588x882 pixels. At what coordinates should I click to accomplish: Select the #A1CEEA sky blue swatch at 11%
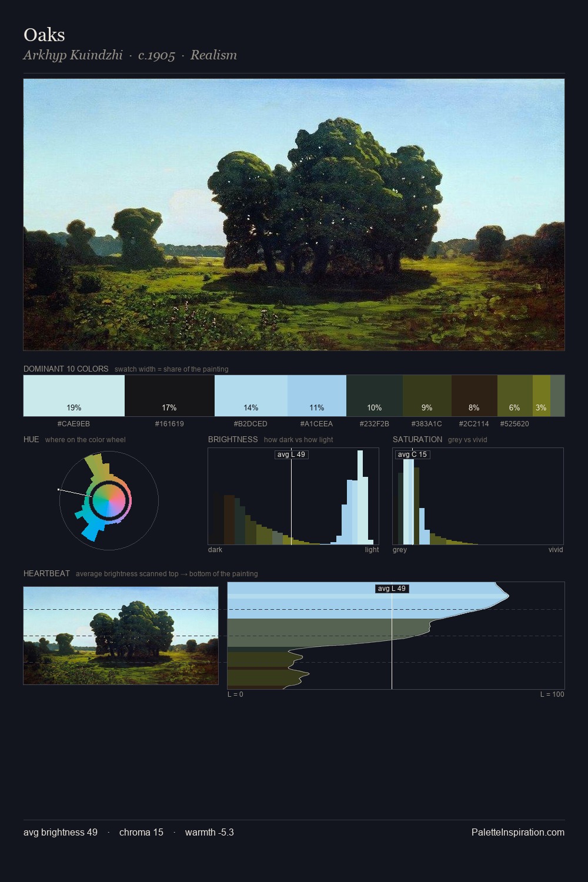[x=317, y=396]
